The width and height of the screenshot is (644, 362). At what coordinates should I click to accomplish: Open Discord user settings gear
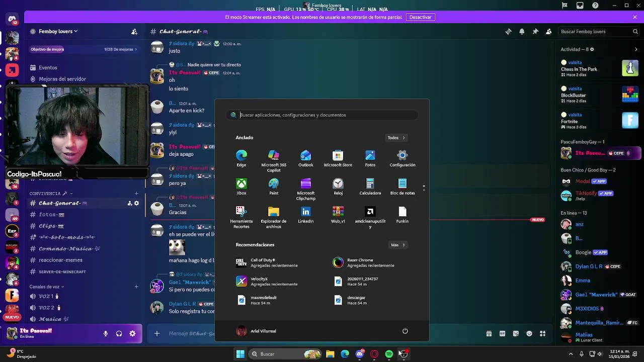132,333
